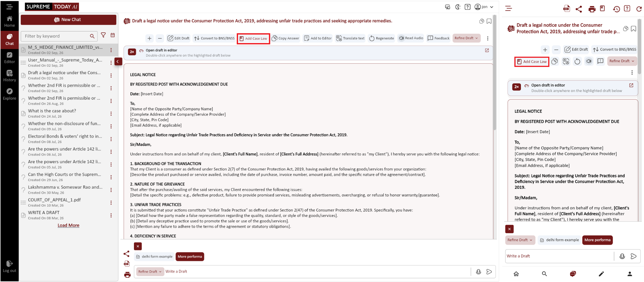Open help question icon in main top bar

[468, 7]
